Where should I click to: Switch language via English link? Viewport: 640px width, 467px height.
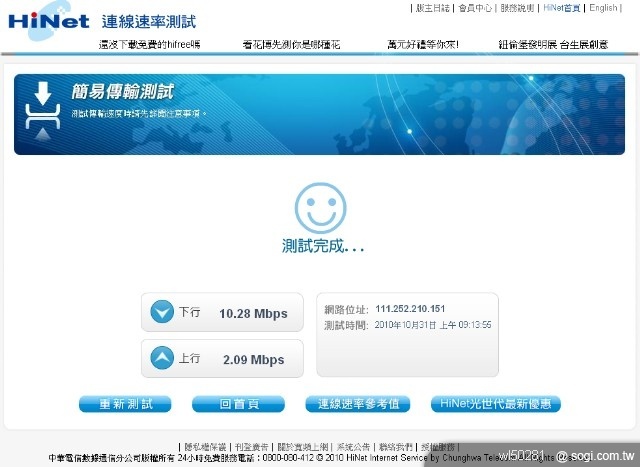(x=604, y=8)
